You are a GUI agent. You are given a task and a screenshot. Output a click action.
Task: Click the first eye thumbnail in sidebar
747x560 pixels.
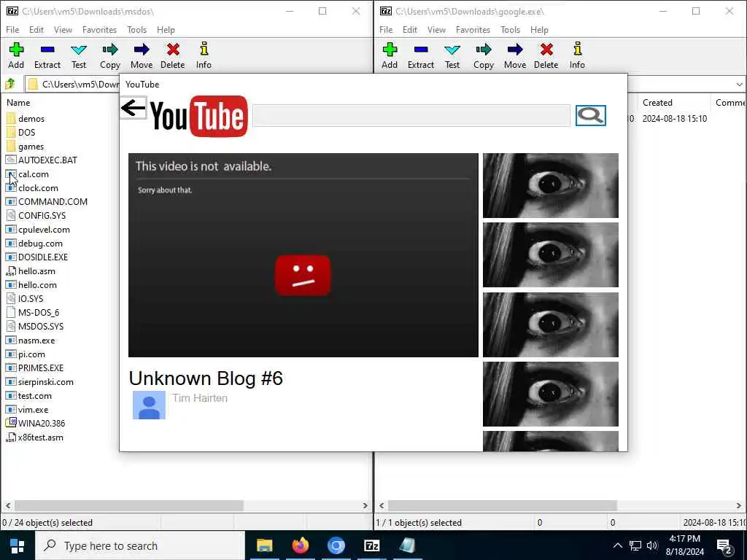tap(551, 185)
